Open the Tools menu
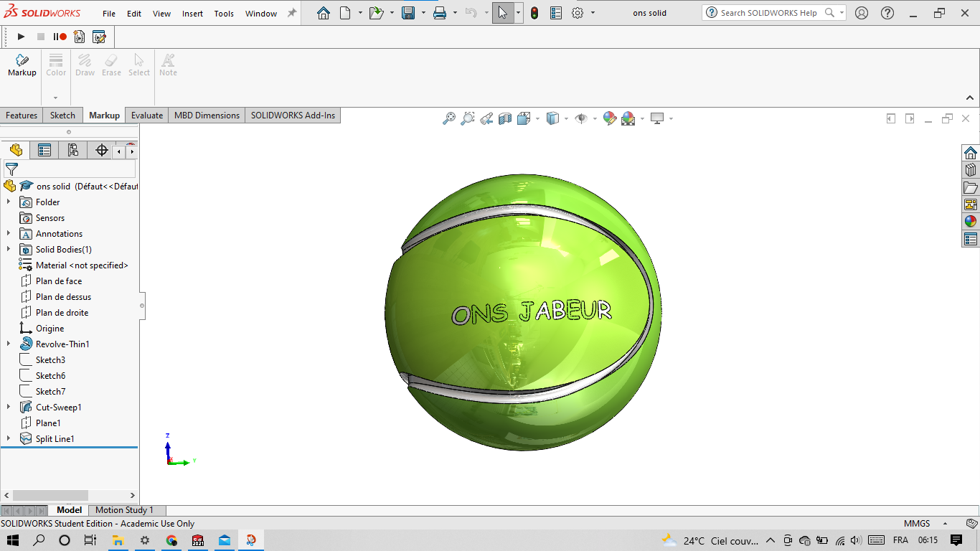Image resolution: width=980 pixels, height=551 pixels. point(224,14)
